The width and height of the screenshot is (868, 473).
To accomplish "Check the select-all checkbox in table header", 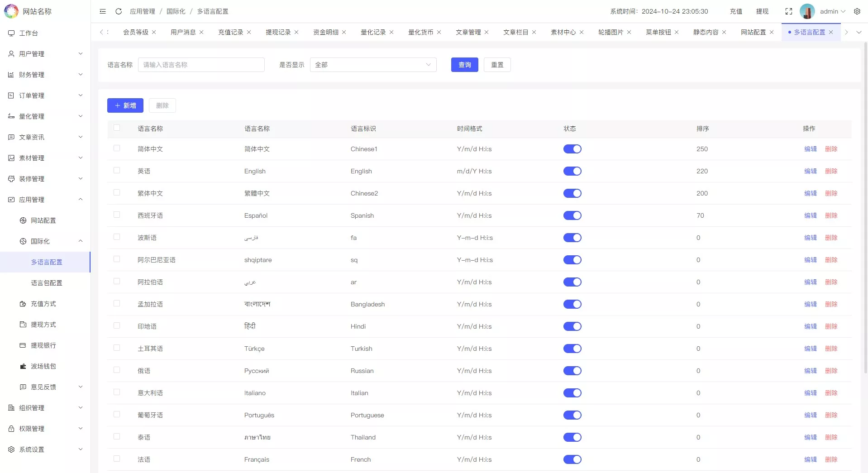I will pyautogui.click(x=117, y=128).
